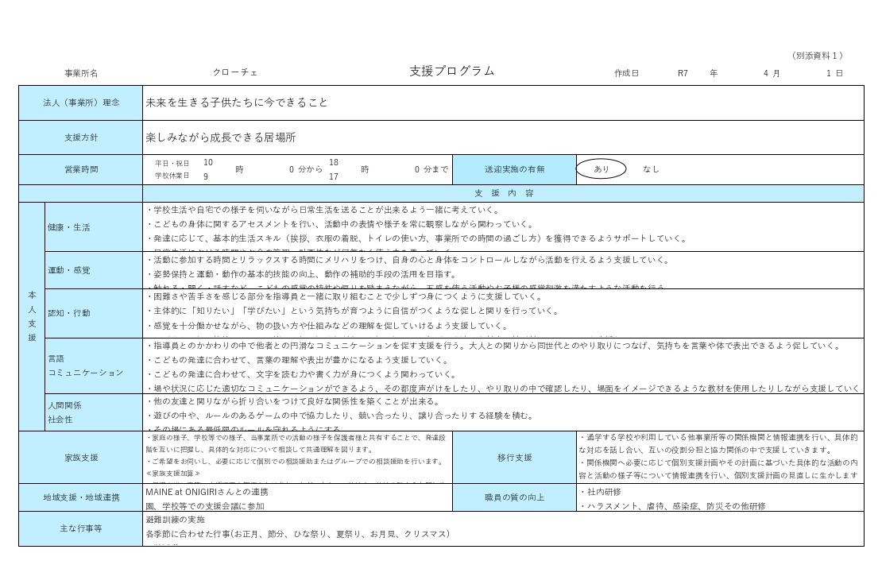Click the line containing 「知りたい」「学びたい」
This screenshot has height=588, width=882.
click(354, 311)
